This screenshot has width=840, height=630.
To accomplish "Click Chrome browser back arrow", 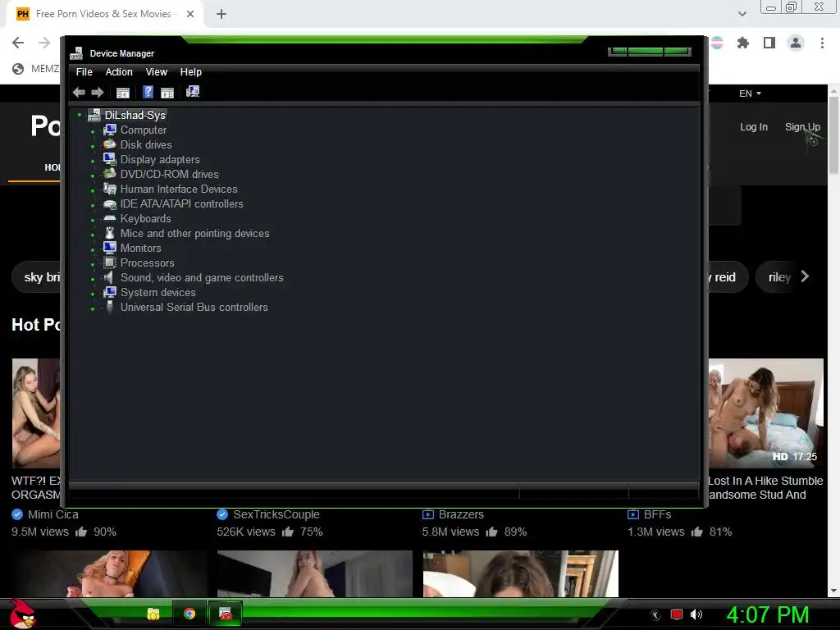I will click(18, 43).
